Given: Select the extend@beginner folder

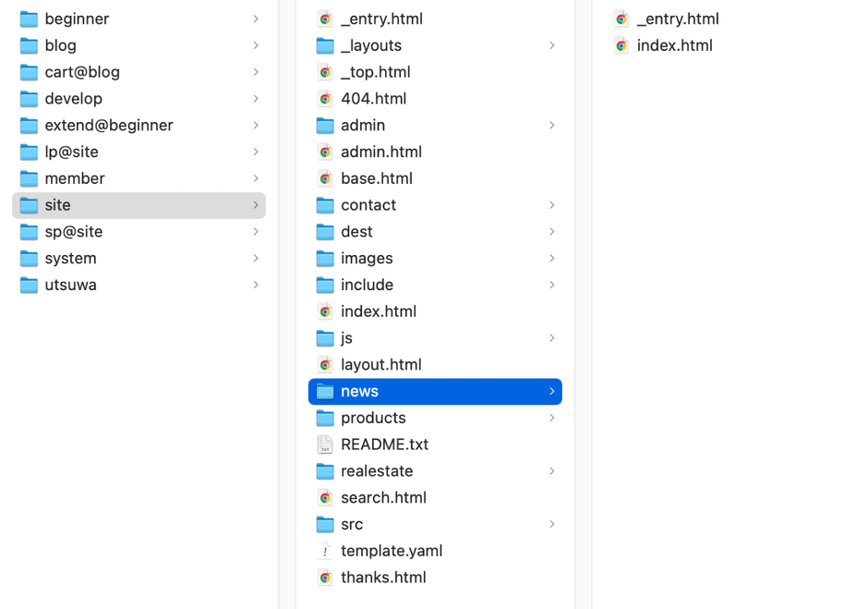Looking at the screenshot, I should pyautogui.click(x=108, y=125).
